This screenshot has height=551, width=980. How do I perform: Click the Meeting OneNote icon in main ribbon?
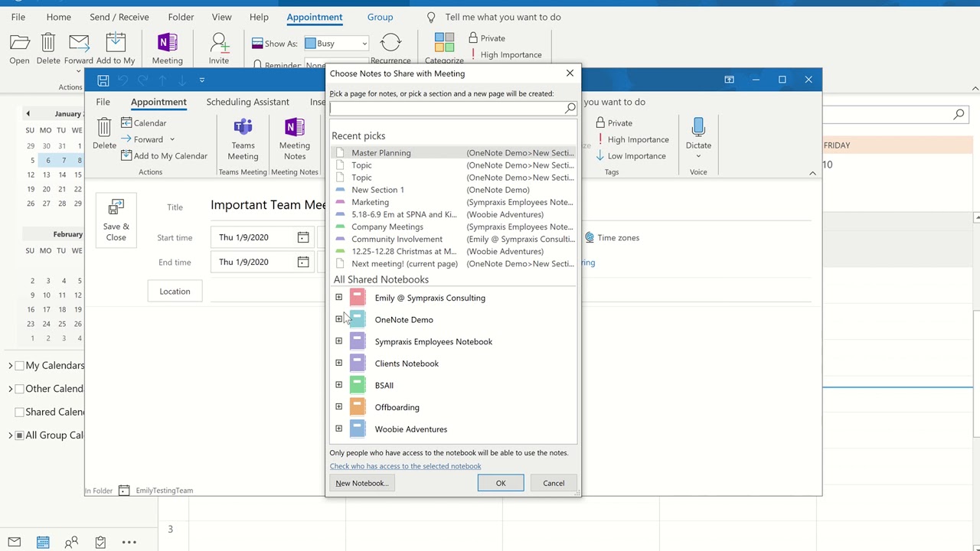coord(167,43)
